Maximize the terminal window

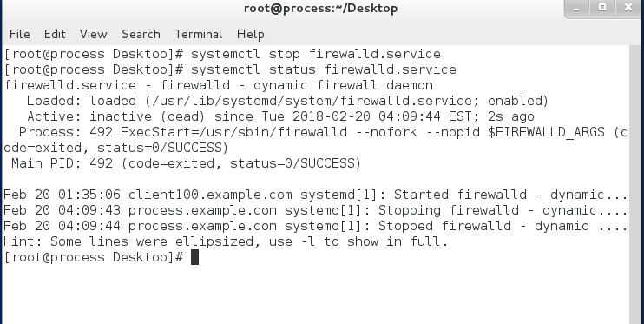602,8
